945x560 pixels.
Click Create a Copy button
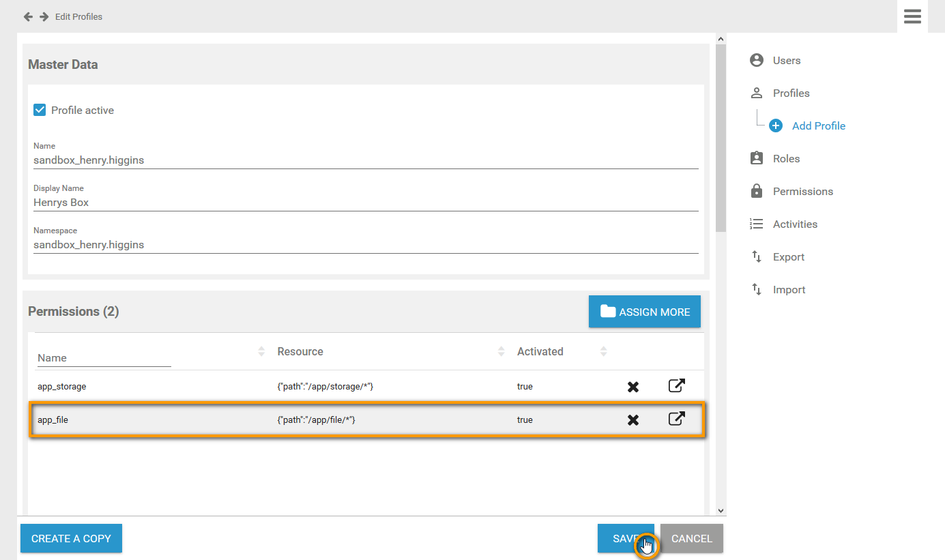coord(71,538)
